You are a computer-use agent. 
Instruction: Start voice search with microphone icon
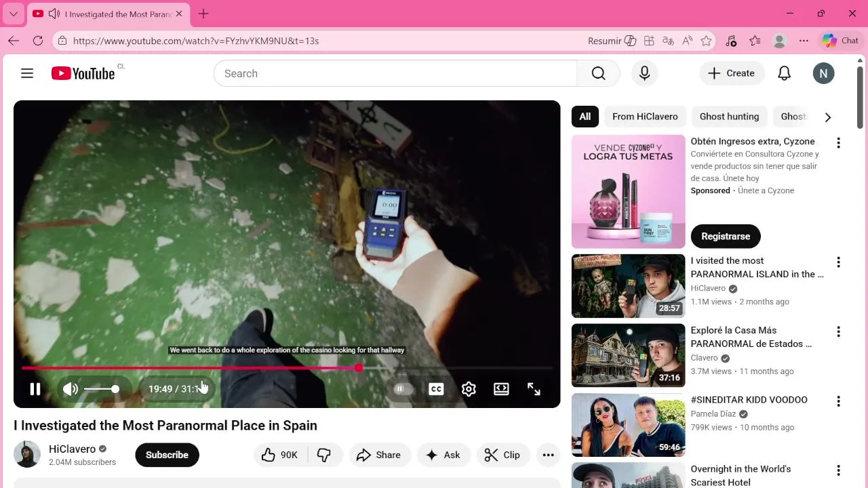(x=645, y=73)
